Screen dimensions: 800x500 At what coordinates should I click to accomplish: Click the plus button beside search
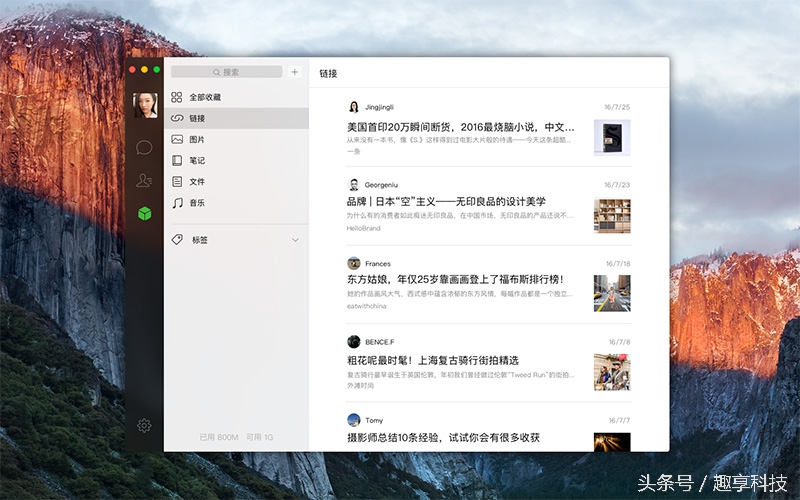(x=294, y=72)
